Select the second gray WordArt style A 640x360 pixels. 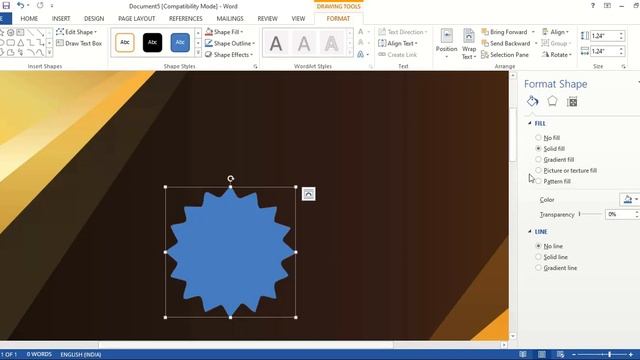(304, 43)
